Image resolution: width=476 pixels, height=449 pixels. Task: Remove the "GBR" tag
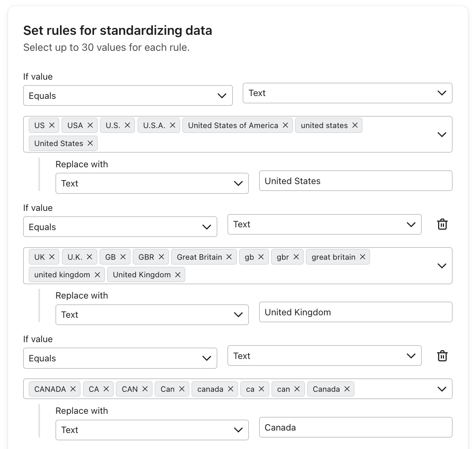161,257
